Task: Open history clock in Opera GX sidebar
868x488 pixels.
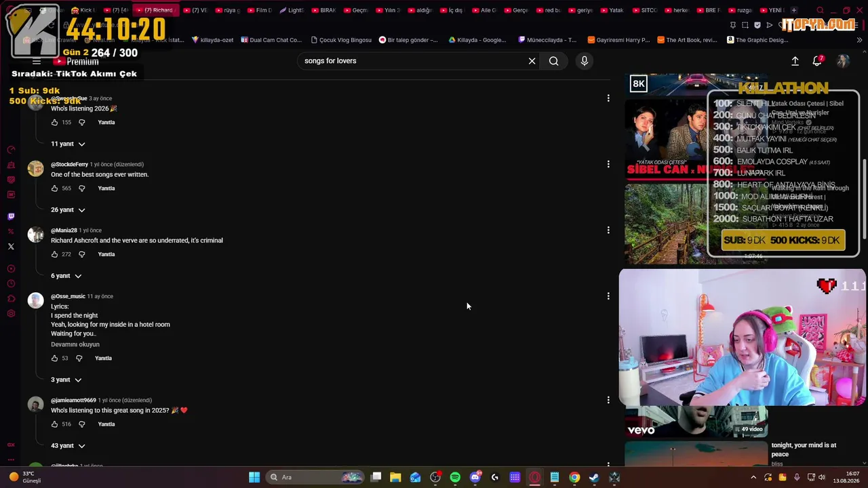Action: point(11,283)
